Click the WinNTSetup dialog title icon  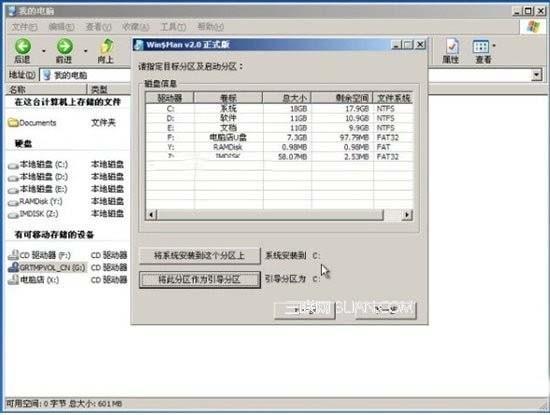[139, 45]
